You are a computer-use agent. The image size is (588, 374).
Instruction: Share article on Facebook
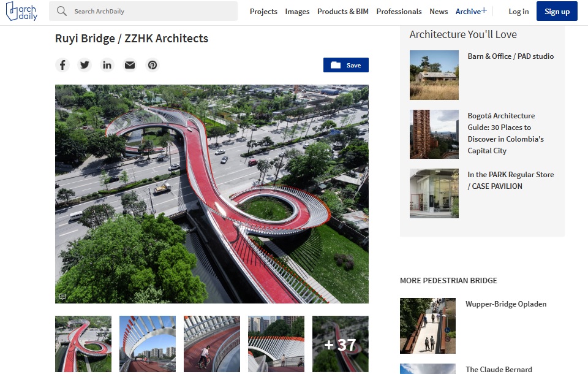click(x=62, y=65)
